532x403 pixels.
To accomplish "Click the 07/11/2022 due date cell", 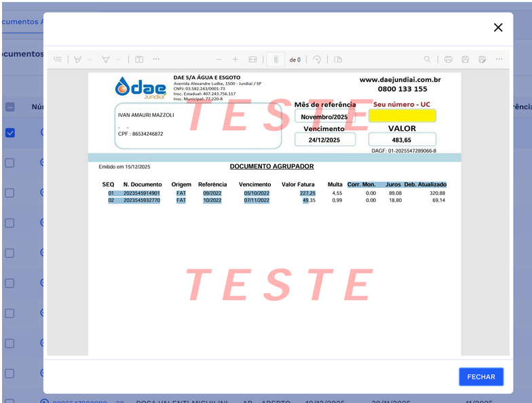I will (x=256, y=200).
